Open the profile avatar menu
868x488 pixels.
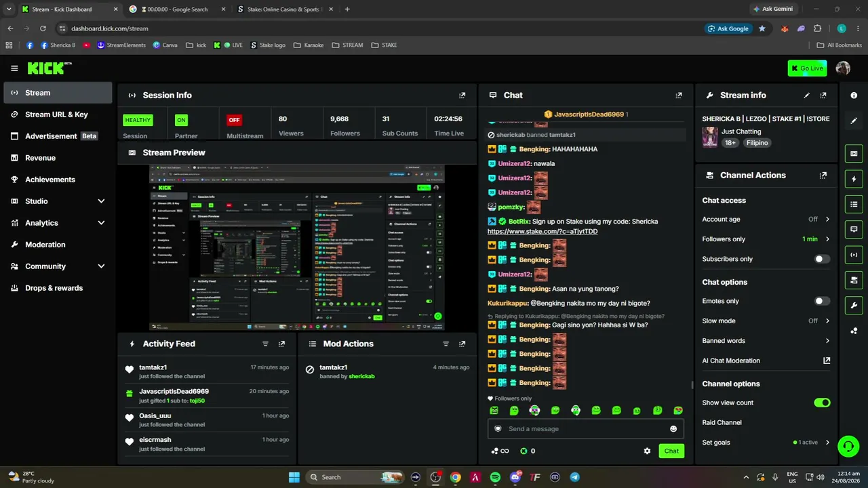[x=843, y=68]
